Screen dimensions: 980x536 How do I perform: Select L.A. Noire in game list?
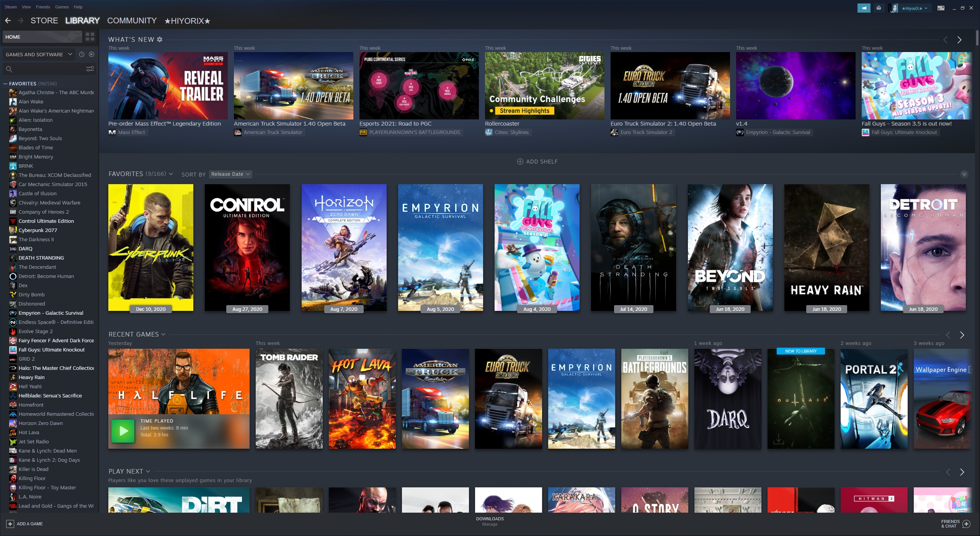(x=30, y=497)
